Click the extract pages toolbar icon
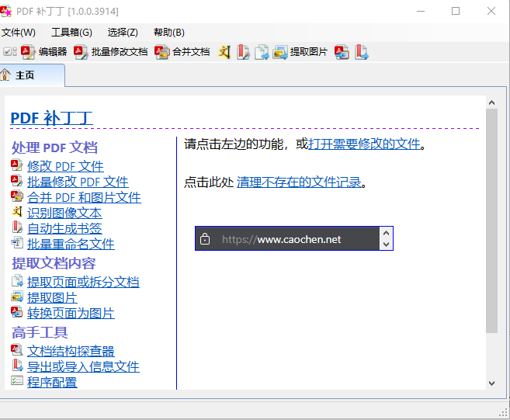 click(x=262, y=52)
